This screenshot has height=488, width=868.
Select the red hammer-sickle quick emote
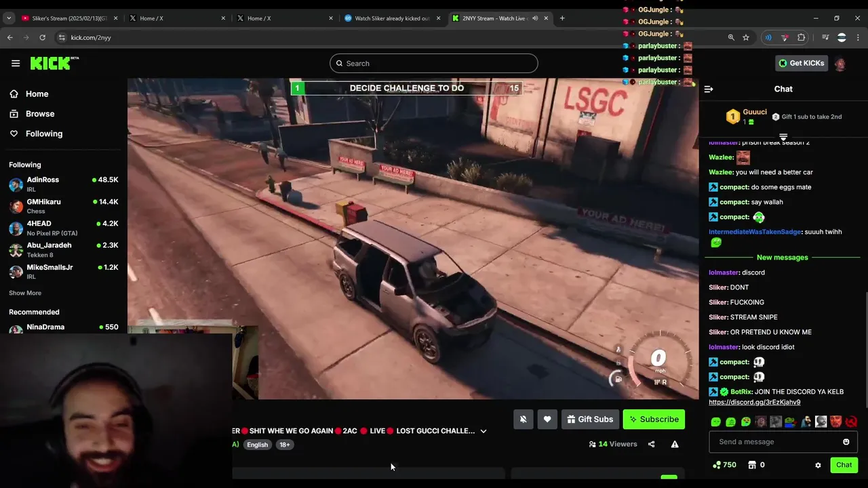click(x=851, y=422)
